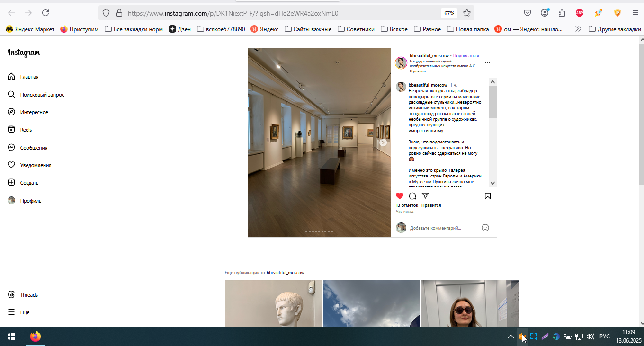Click the caption scrollbar thumb
Screen dimensions: 644x346
click(493, 102)
